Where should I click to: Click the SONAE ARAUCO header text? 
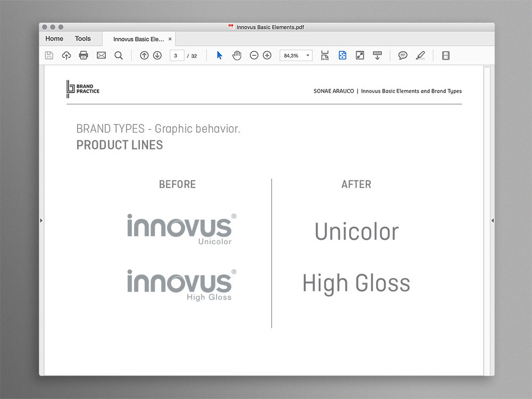click(x=334, y=91)
